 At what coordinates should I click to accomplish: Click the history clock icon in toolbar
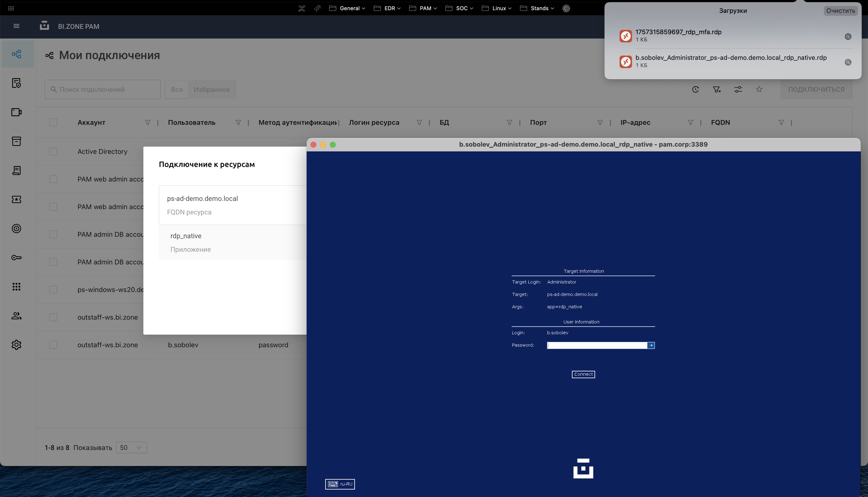[x=695, y=89]
